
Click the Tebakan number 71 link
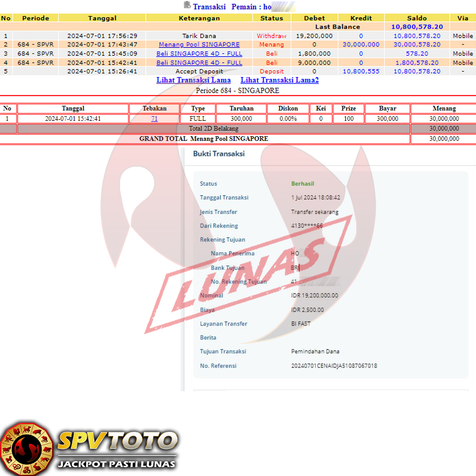pyautogui.click(x=154, y=119)
